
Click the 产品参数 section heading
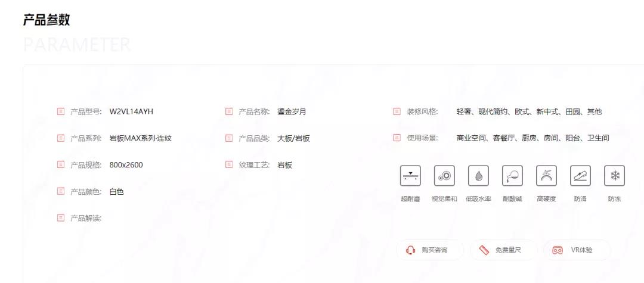coord(47,19)
